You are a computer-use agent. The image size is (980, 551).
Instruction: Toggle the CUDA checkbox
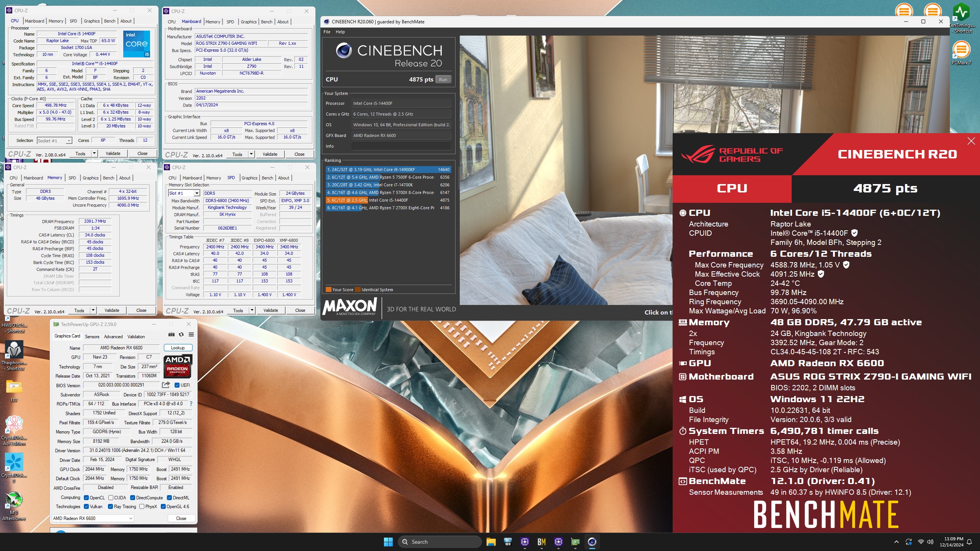point(111,498)
